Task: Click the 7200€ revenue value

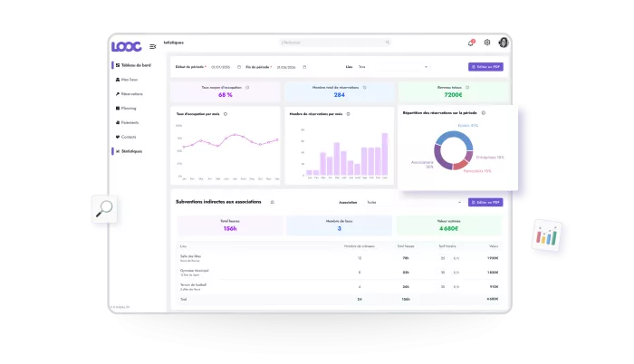Action: 453,95
